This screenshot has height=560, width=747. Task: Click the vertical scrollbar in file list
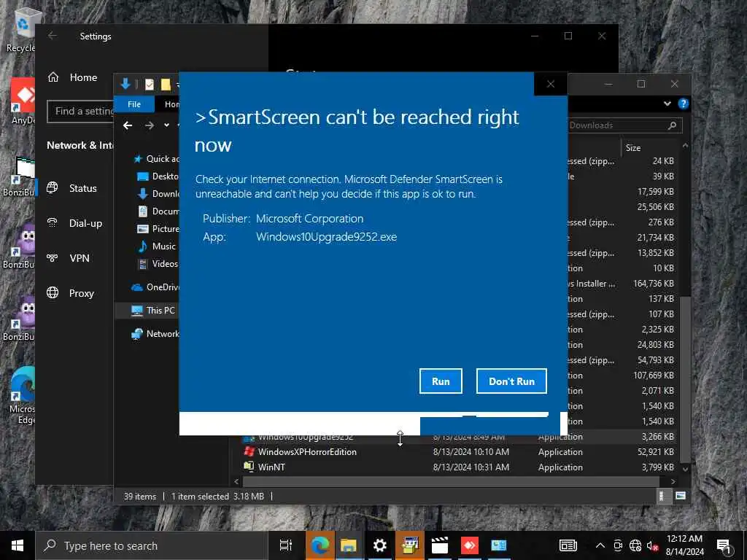[685, 379]
